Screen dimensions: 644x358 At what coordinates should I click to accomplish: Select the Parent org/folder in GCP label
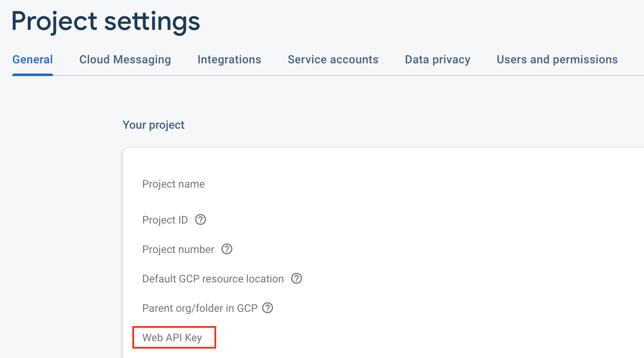coord(200,309)
